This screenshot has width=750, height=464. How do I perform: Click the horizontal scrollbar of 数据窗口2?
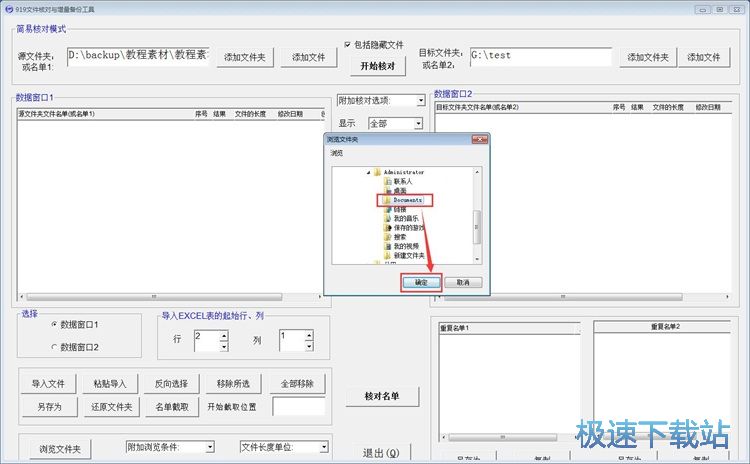pyautogui.click(x=582, y=297)
